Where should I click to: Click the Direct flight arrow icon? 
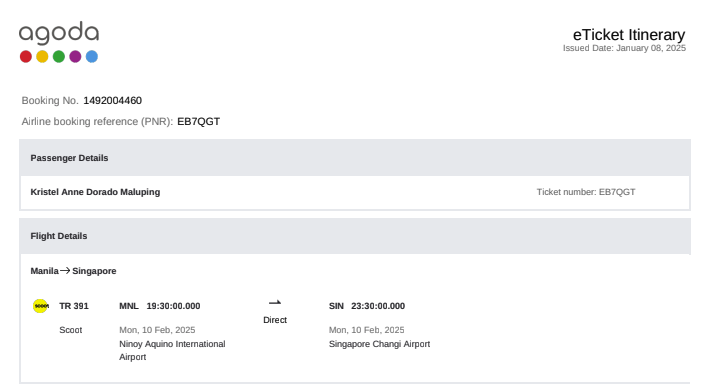(275, 303)
